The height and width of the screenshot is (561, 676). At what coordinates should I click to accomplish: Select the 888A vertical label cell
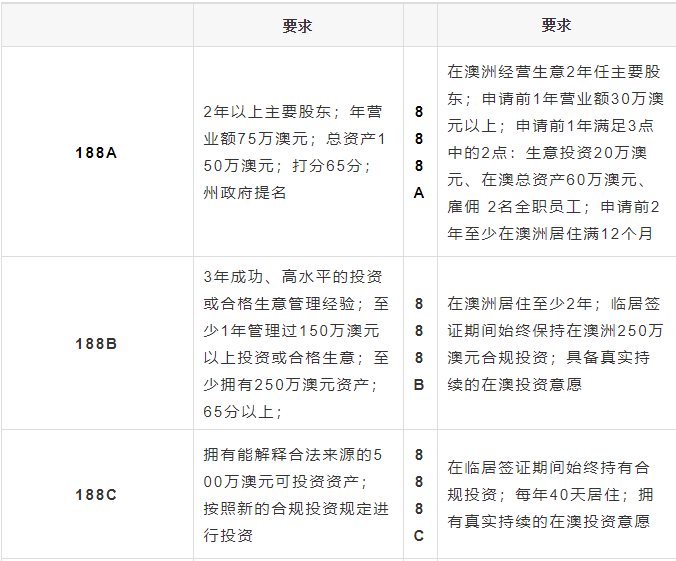click(419, 152)
